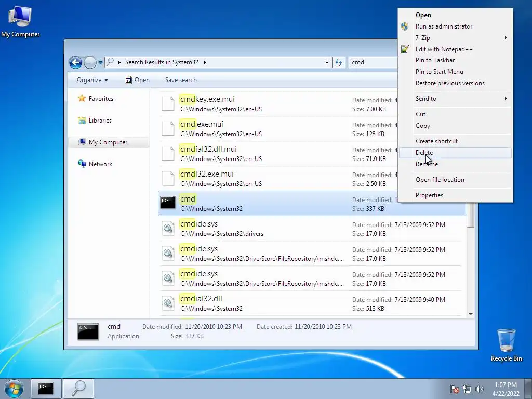Screen dimensions: 532x399
Task: Click the cmdl32.exe.mui file icon
Action: point(168,179)
